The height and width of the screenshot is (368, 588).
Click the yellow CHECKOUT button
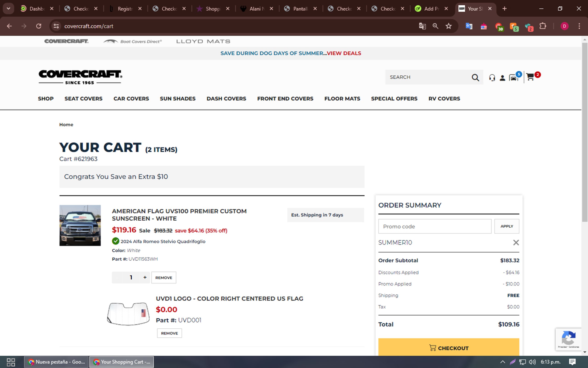coord(449,347)
